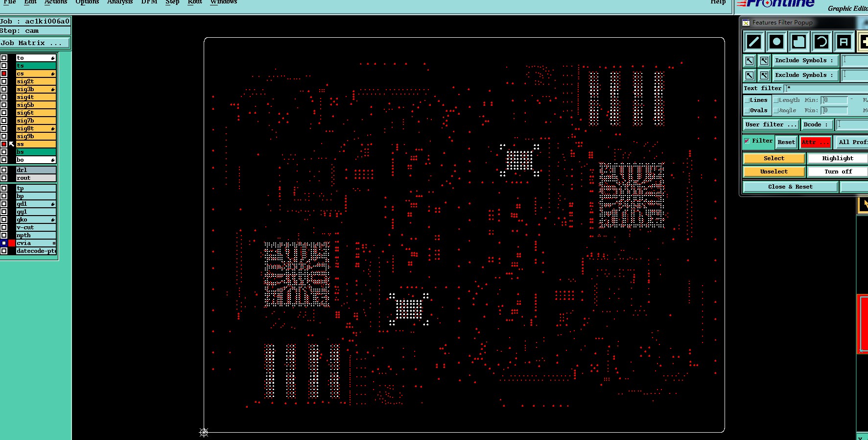The height and width of the screenshot is (440, 868).
Task: Click the origin marker at board corner
Action: (204, 432)
